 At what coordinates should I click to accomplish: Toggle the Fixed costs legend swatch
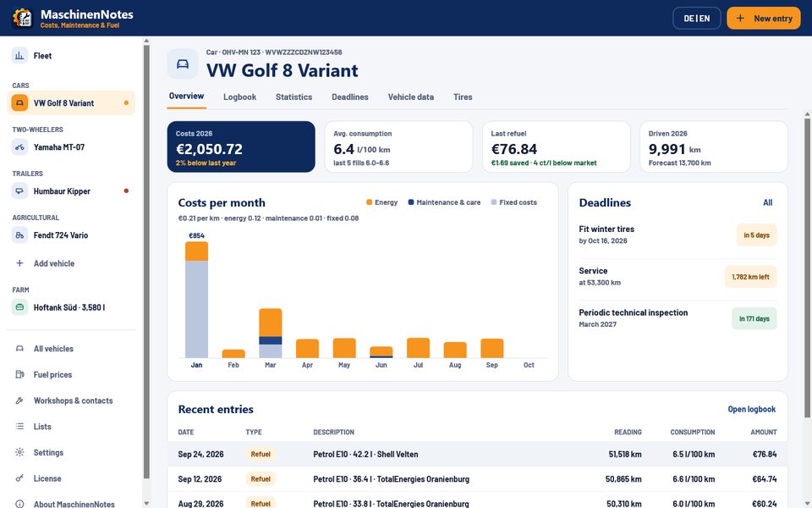pyautogui.click(x=494, y=202)
